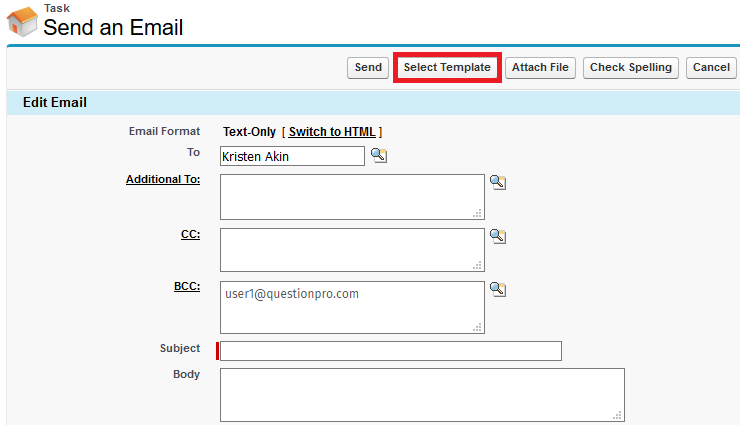Click the Attach File button
Image resolution: width=744 pixels, height=426 pixels.
[x=540, y=67]
